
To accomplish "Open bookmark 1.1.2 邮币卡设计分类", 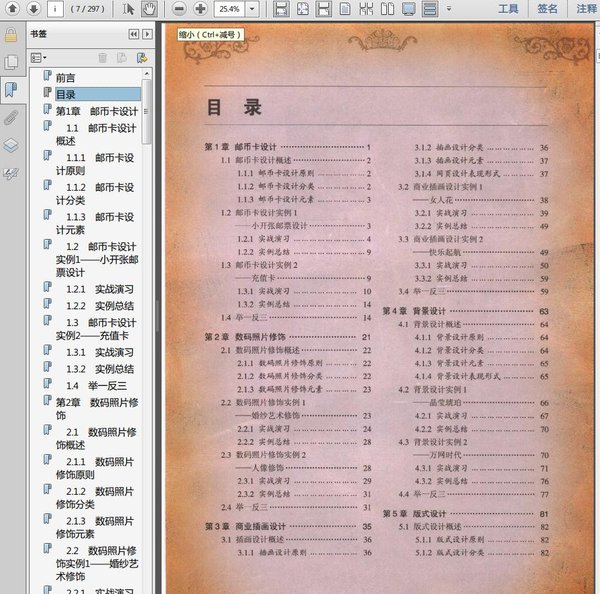I will [95, 194].
